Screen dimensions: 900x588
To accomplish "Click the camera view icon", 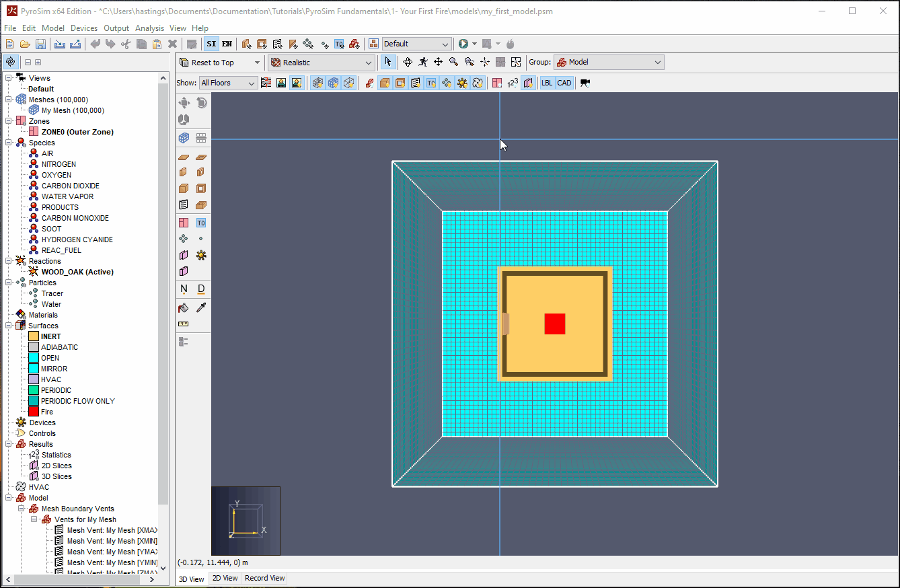I will pyautogui.click(x=585, y=83).
